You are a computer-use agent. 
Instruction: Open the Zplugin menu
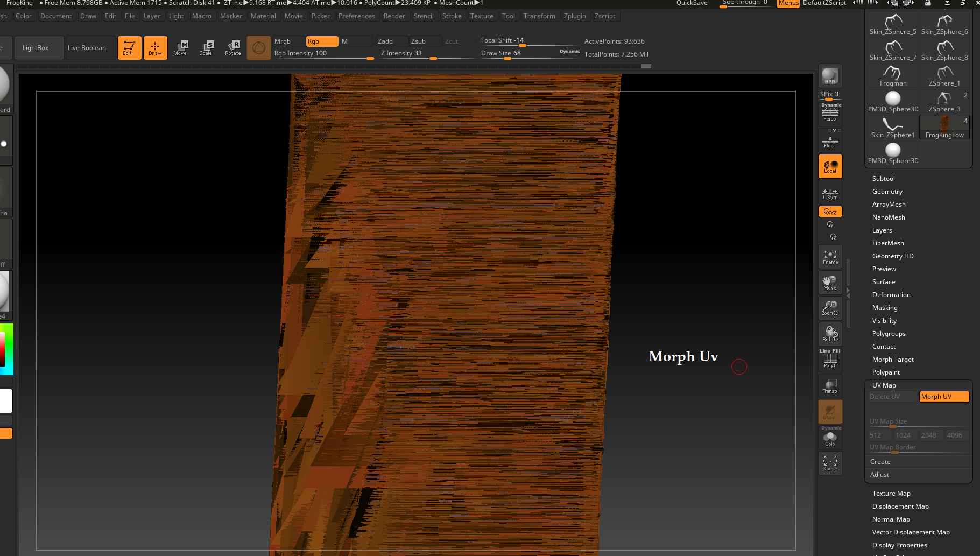[574, 16]
